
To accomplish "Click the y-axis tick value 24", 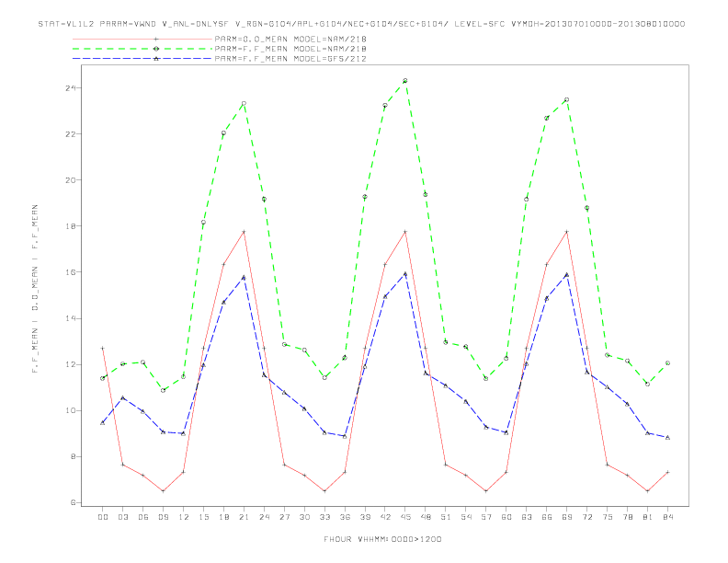I will pyautogui.click(x=70, y=87).
